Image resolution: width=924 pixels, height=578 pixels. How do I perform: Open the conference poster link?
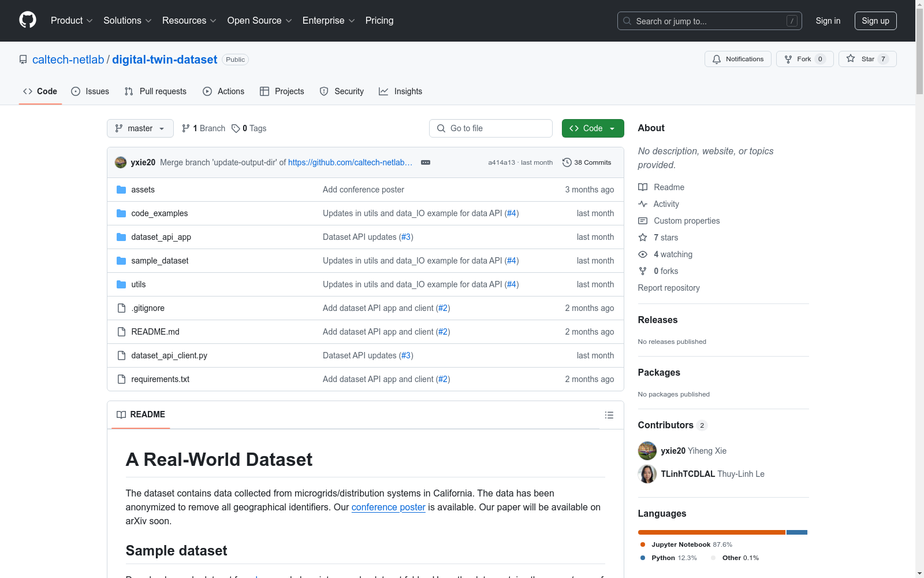tap(389, 507)
